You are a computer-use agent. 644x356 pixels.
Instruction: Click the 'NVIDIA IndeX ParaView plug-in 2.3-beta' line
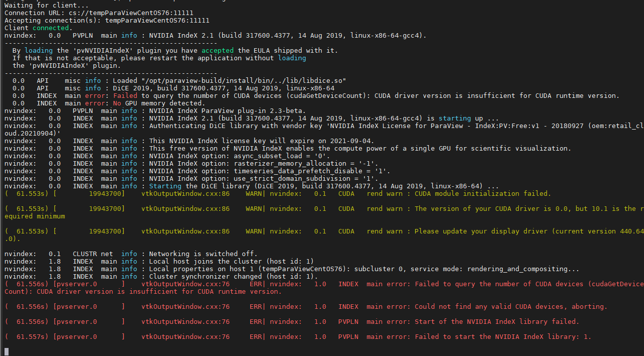(155, 110)
